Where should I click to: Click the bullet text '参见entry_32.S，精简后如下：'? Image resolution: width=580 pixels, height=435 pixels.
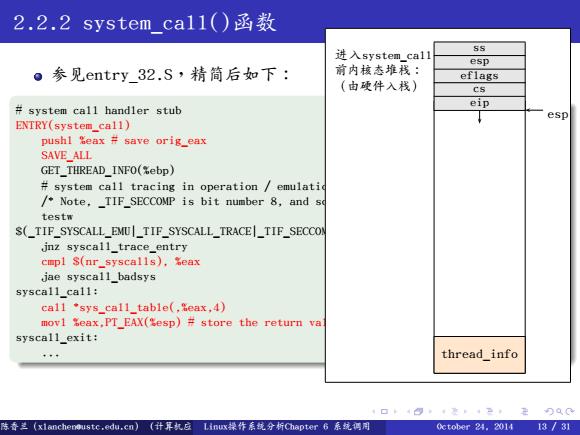click(x=171, y=74)
